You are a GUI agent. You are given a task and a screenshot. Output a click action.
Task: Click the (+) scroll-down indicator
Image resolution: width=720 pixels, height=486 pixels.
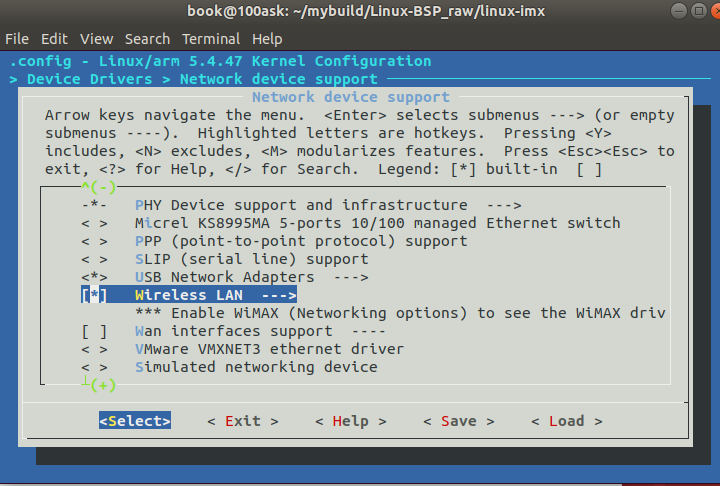(x=103, y=385)
